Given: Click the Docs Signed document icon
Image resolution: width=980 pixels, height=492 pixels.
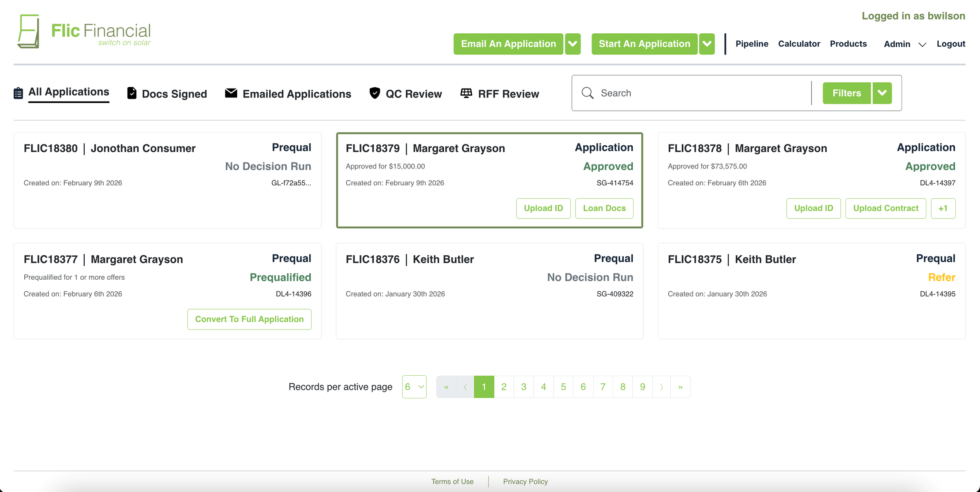Looking at the screenshot, I should [132, 93].
